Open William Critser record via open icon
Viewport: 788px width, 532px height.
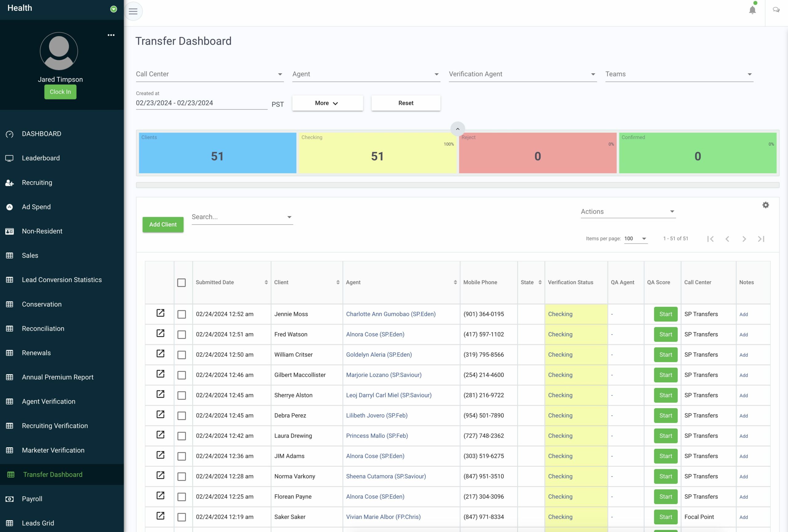[x=160, y=353]
